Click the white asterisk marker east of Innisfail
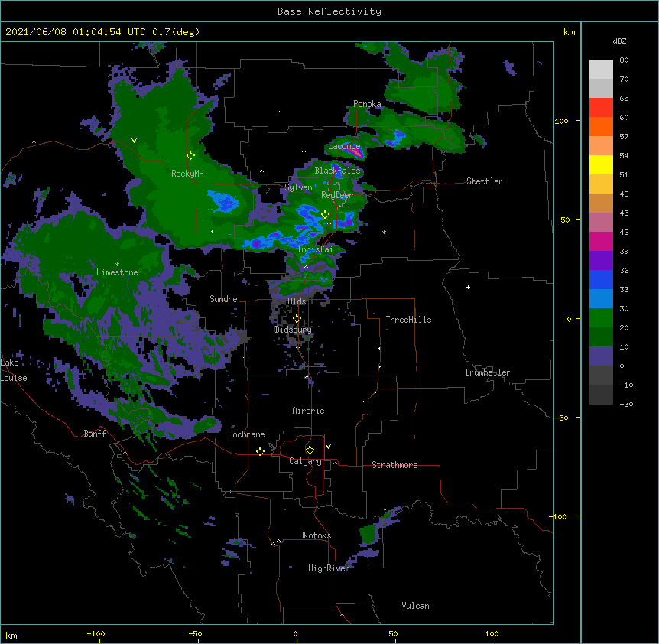This screenshot has height=644, width=659. 384,232
